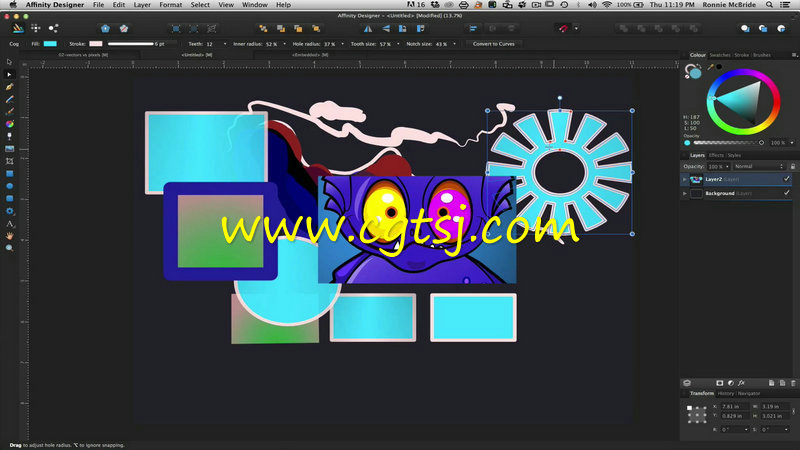This screenshot has height=450, width=800.
Task: Expand the Layer2 layer
Action: 685,179
